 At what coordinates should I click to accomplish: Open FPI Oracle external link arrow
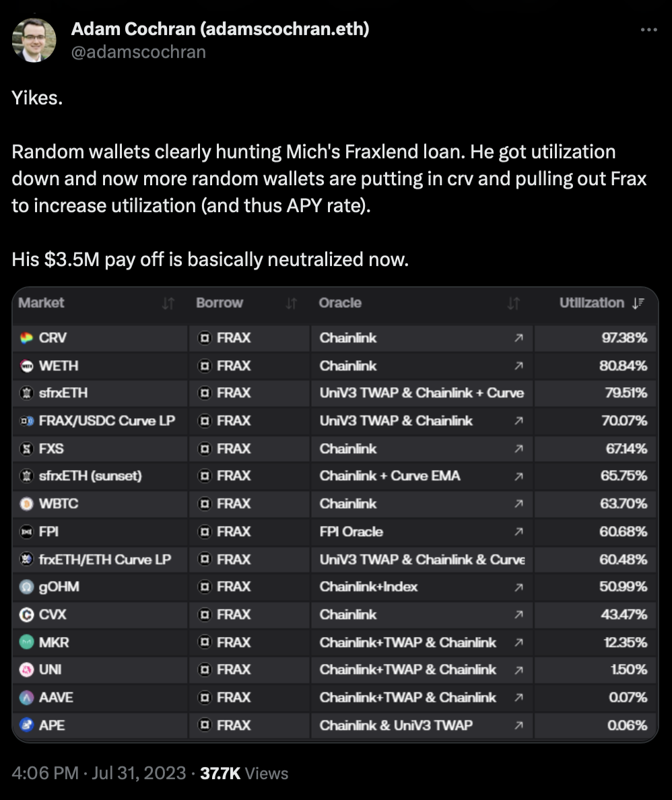(x=519, y=531)
